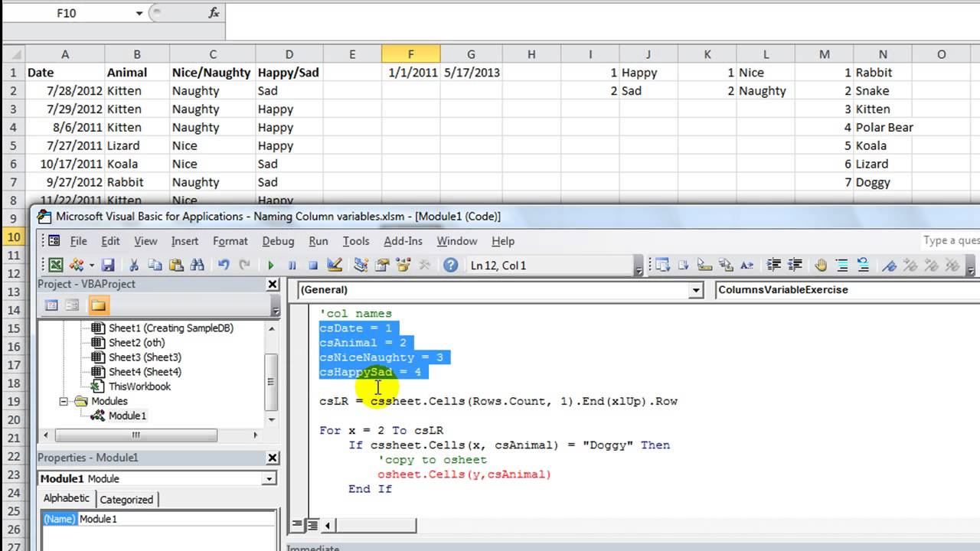Comment Block the selected lines
This screenshot has height=551, width=980.
click(x=842, y=266)
